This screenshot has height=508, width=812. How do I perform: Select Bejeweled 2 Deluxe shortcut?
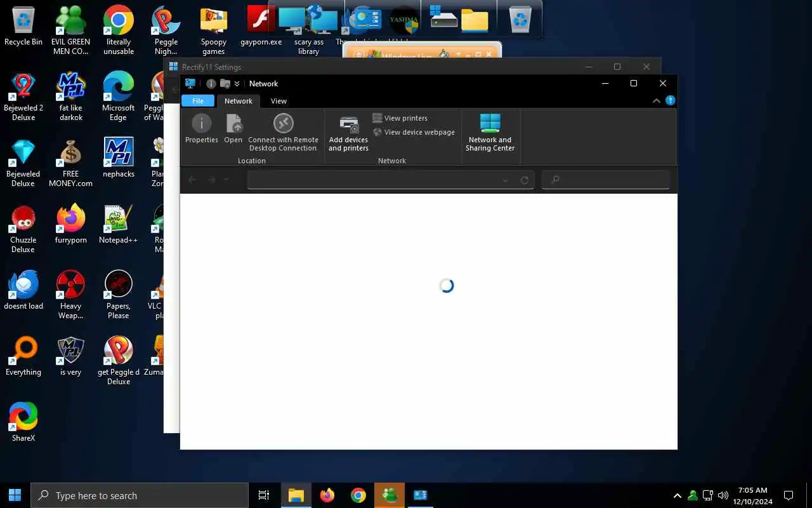[x=23, y=97]
